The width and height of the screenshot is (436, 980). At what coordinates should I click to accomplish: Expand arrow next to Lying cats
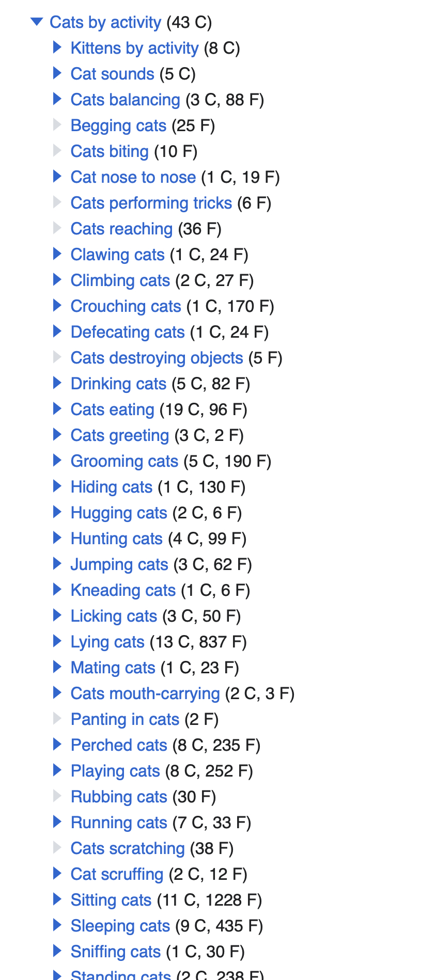point(57,642)
